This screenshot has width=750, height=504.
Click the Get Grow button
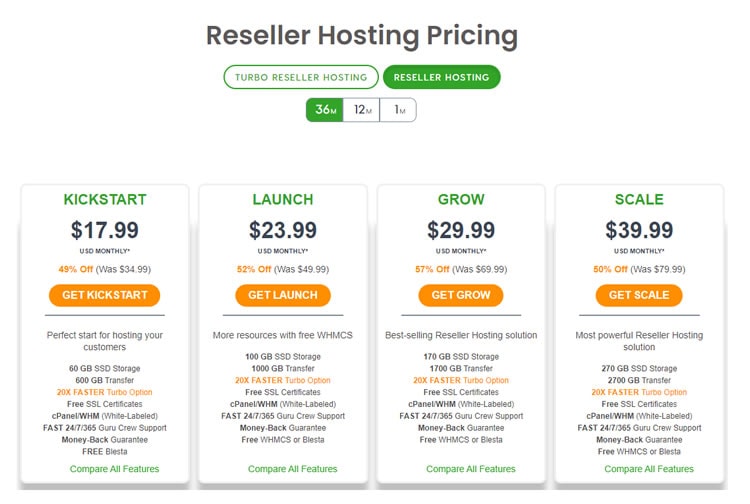pyautogui.click(x=461, y=295)
